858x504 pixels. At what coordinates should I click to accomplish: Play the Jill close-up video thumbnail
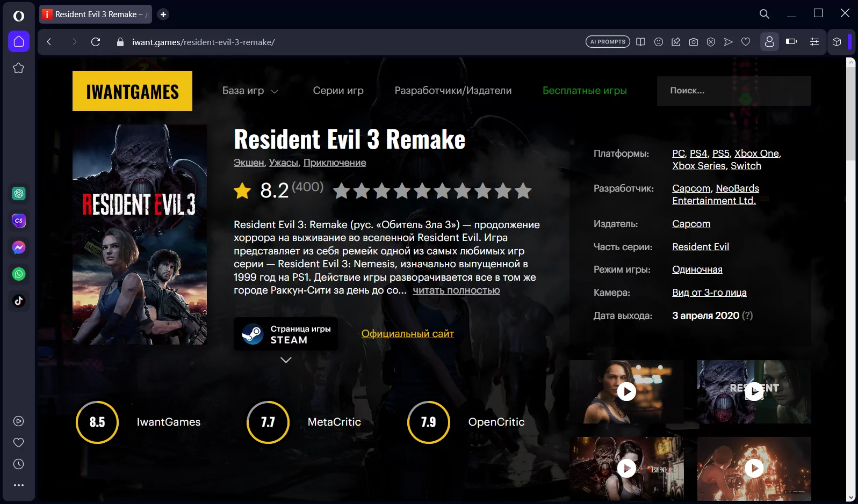(626, 392)
